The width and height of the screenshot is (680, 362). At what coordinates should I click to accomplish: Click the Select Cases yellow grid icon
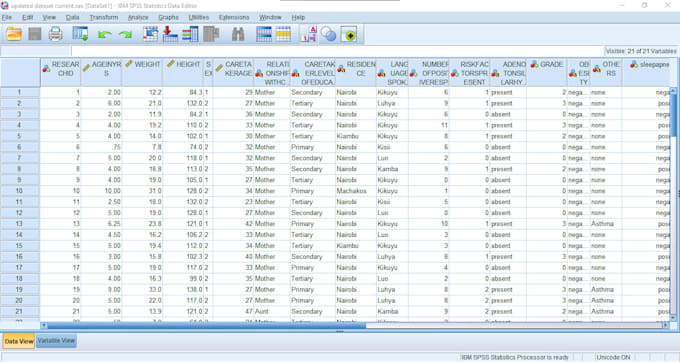[283, 34]
